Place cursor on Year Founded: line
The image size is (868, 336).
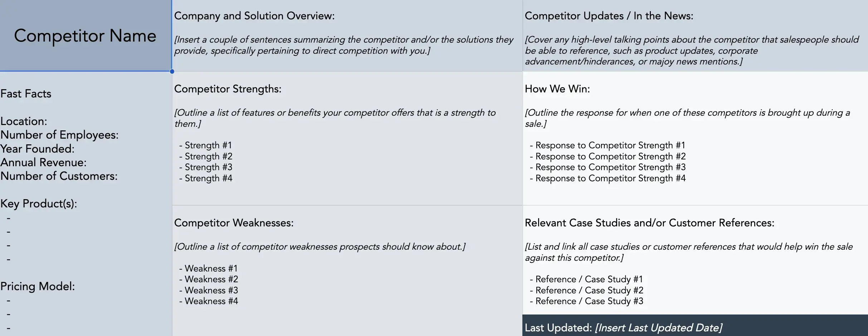click(x=37, y=149)
